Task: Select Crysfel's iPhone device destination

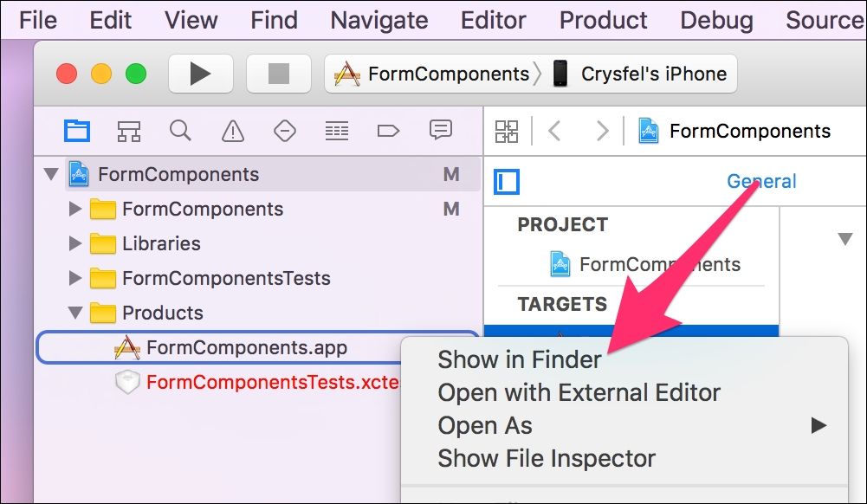Action: coord(654,74)
